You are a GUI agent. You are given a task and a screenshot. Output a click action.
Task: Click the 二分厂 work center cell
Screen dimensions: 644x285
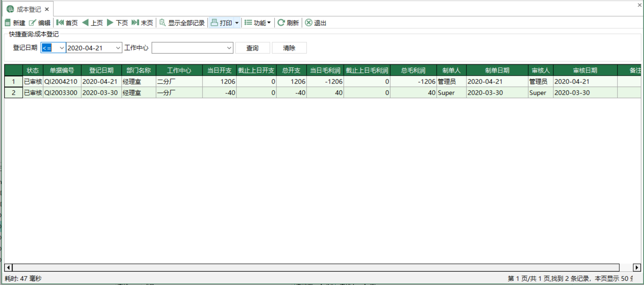[x=179, y=81]
